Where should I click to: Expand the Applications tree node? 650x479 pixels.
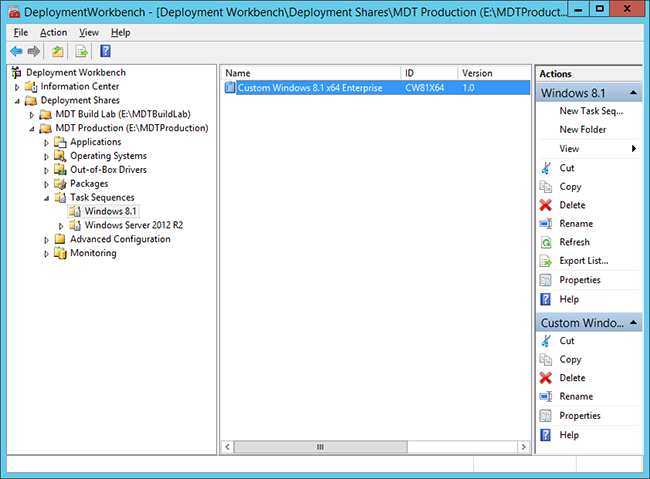(x=46, y=142)
